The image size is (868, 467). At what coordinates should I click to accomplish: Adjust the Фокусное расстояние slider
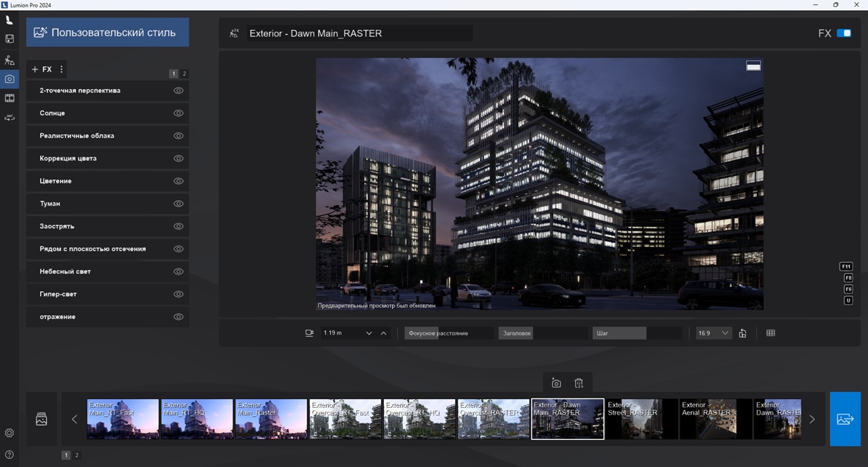click(x=449, y=333)
